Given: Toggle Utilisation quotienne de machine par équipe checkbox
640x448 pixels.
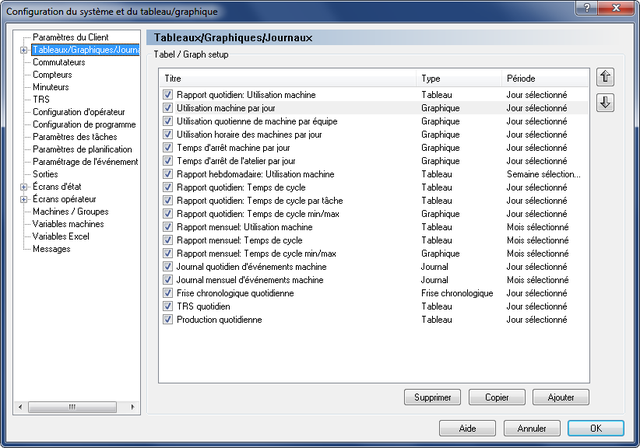Looking at the screenshot, I should 167,121.
